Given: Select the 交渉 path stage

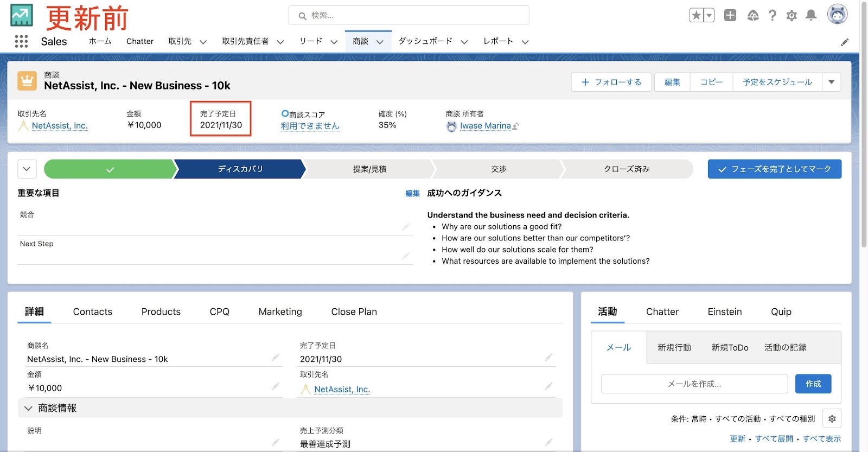Looking at the screenshot, I should [x=499, y=169].
